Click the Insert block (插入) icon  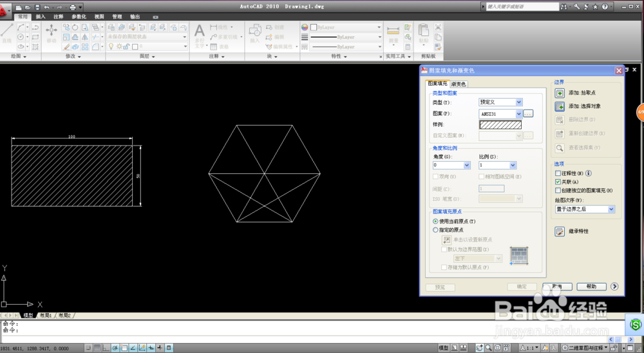point(255,33)
